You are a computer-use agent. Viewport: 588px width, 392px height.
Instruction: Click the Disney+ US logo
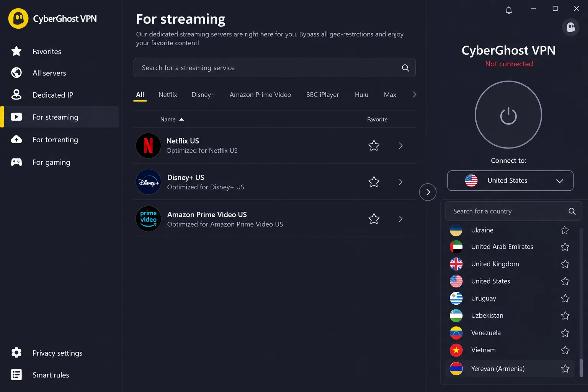pyautogui.click(x=149, y=182)
